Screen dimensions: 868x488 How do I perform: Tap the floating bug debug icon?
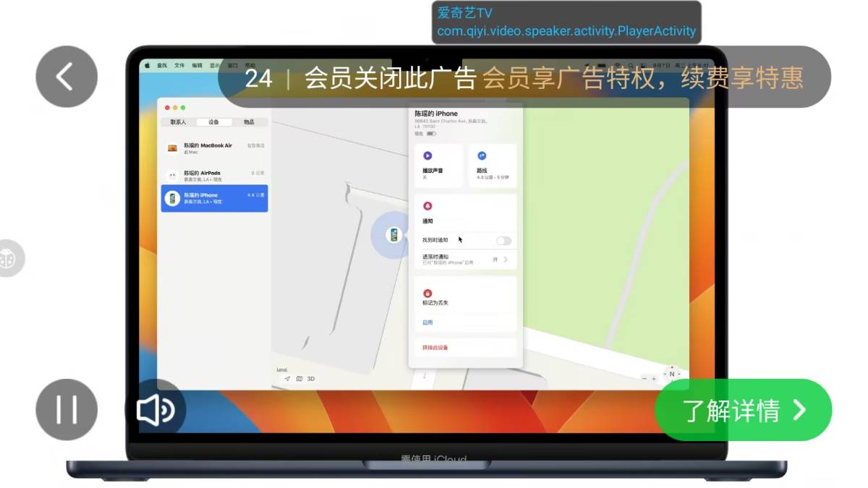[9, 258]
